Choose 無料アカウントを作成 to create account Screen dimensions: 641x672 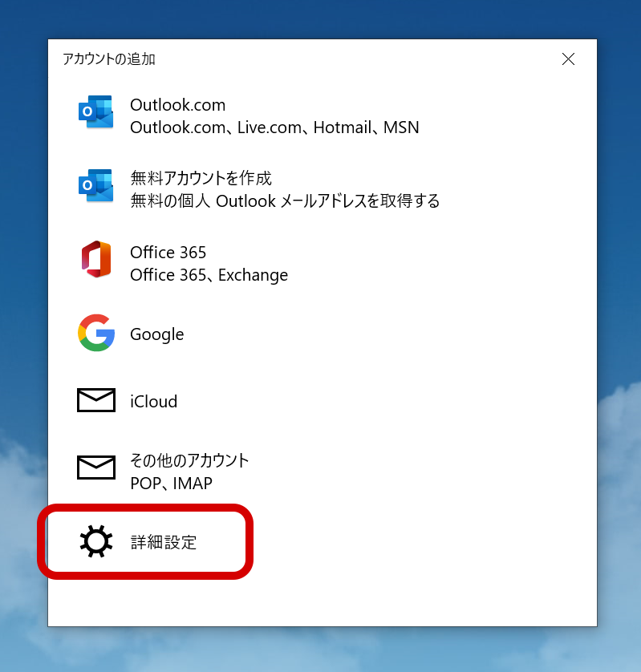click(x=201, y=178)
